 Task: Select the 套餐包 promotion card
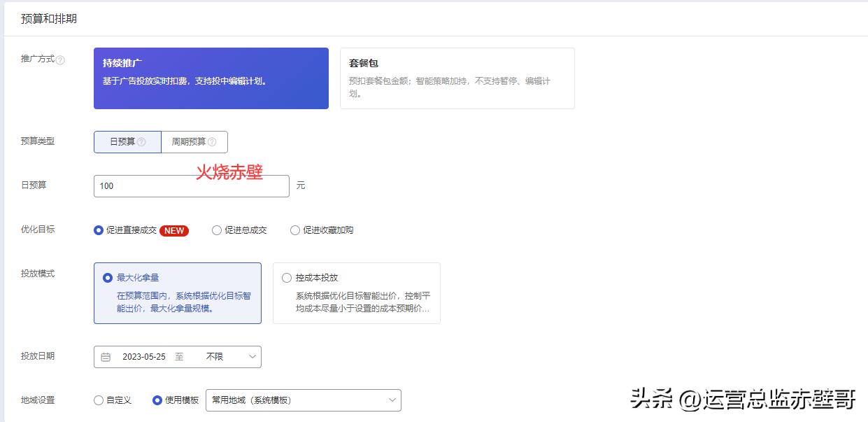(457, 78)
